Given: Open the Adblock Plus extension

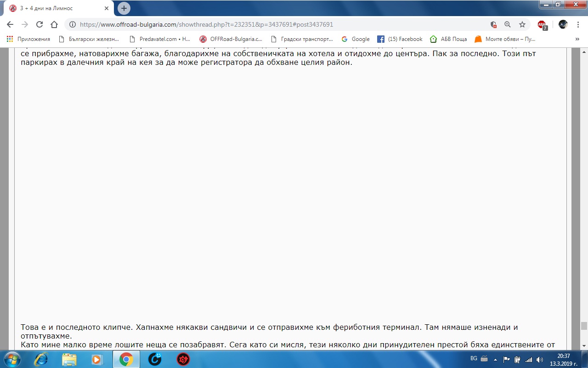Looking at the screenshot, I should tap(543, 25).
